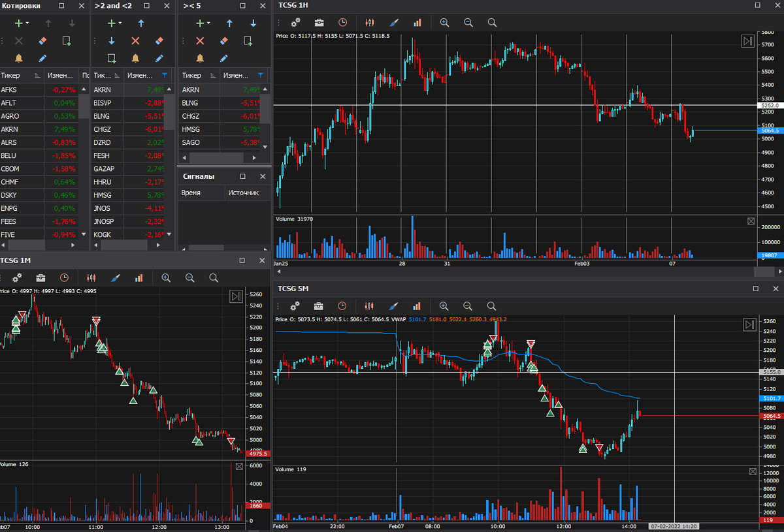
Task: Open Измен. column filter in >< 5 panel
Action: pyautogui.click(x=261, y=75)
